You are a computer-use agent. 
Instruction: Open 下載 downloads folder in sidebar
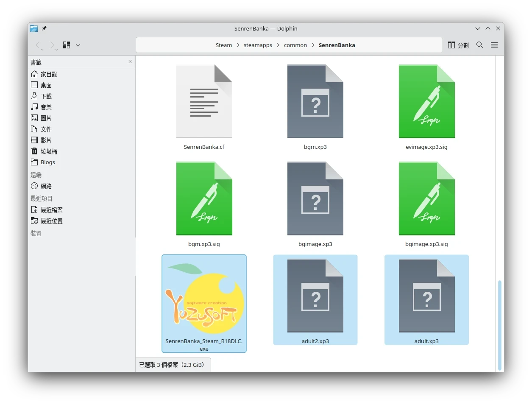[46, 96]
